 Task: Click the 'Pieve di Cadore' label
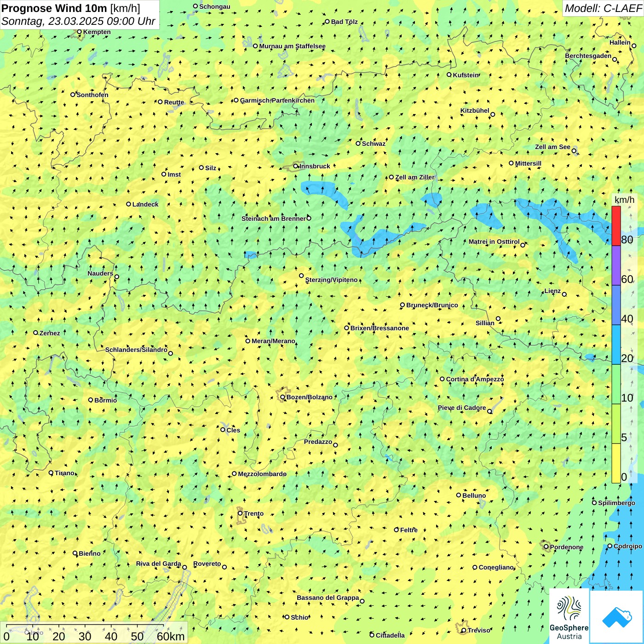point(462,408)
